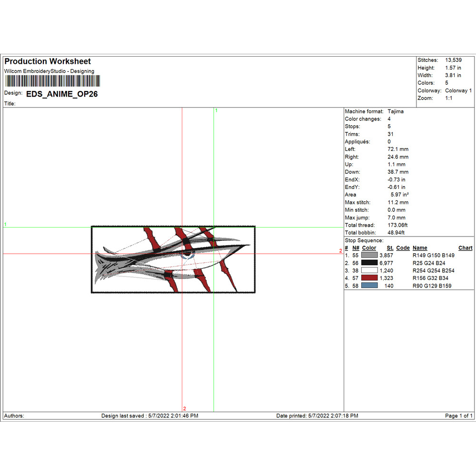Click the embroidery eye design preview
Image resolution: width=476 pixels, height=476 pixels.
click(173, 259)
